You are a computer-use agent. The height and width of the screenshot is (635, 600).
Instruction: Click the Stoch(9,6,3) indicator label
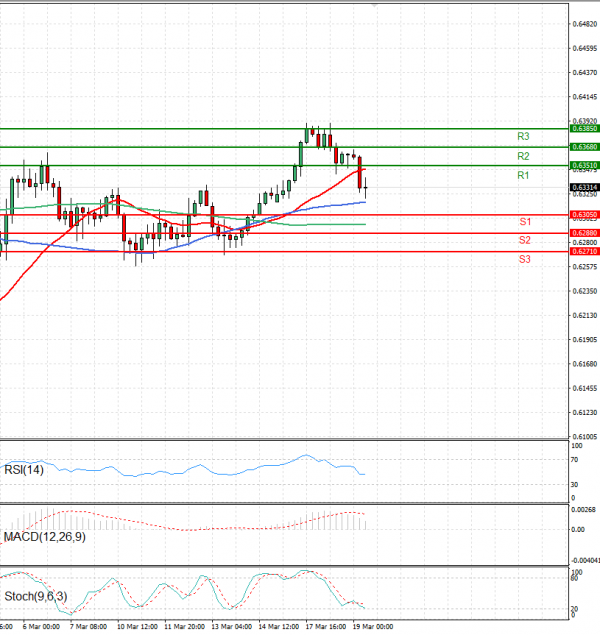coord(36,596)
